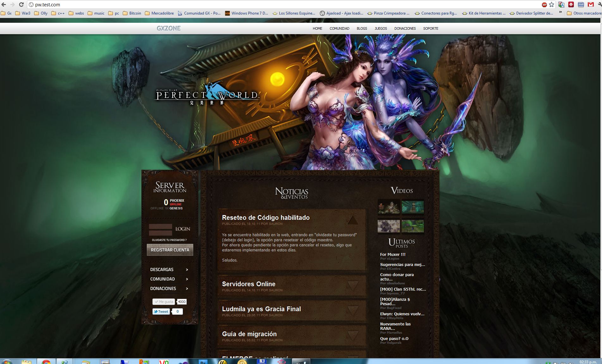Open the JUEGOS menu item
This screenshot has width=602, height=364.
pos(381,28)
